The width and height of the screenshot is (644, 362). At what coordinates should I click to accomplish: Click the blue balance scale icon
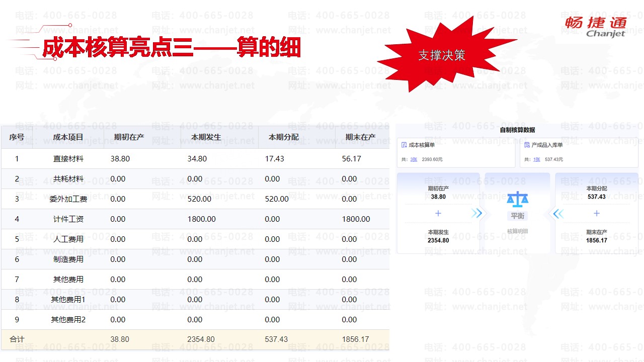click(x=518, y=200)
